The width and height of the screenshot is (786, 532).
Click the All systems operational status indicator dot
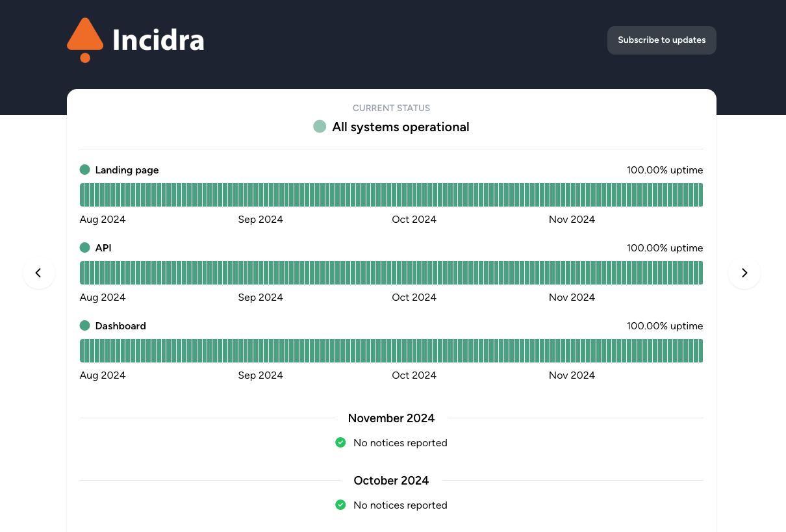pyautogui.click(x=320, y=127)
